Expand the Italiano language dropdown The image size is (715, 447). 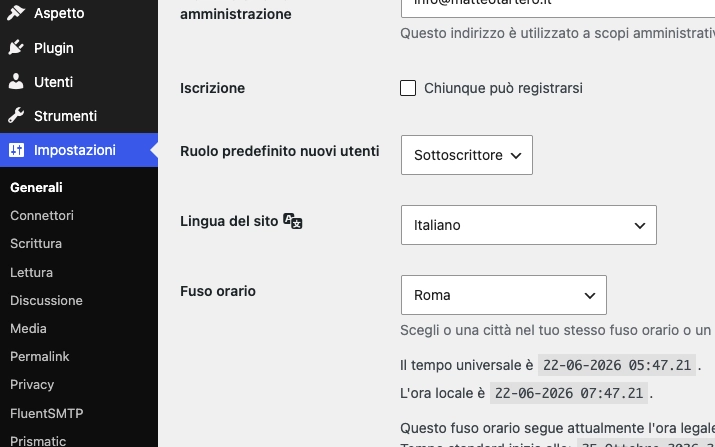click(x=528, y=225)
